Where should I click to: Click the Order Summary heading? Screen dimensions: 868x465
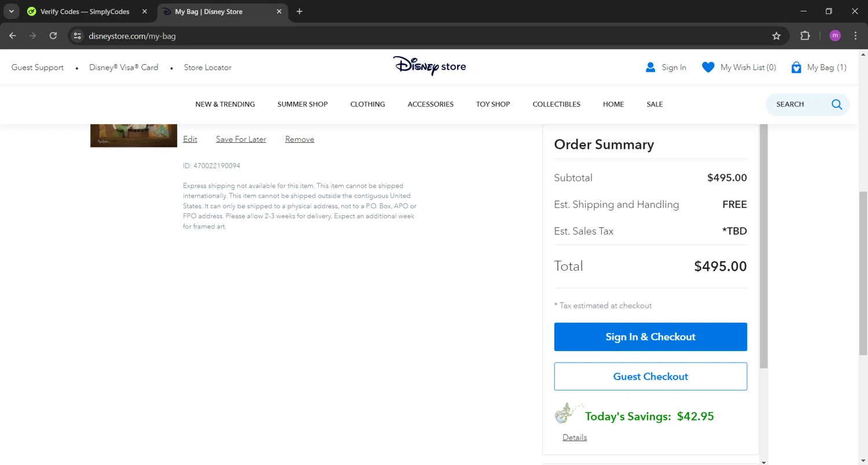pos(604,145)
